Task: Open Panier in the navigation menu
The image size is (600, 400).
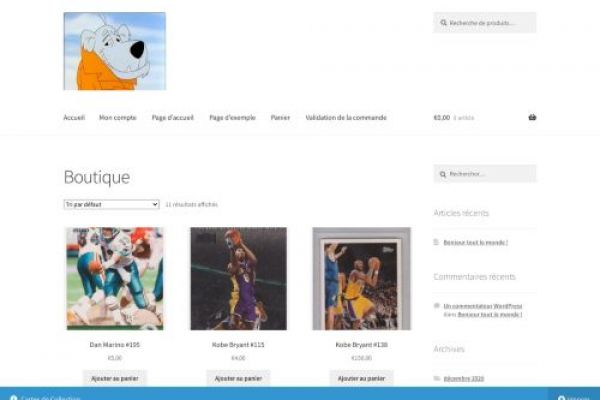Action: [x=280, y=117]
